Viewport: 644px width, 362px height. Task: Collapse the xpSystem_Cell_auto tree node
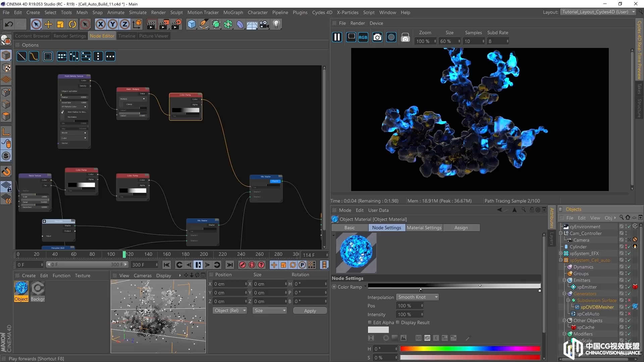pyautogui.click(x=560, y=260)
